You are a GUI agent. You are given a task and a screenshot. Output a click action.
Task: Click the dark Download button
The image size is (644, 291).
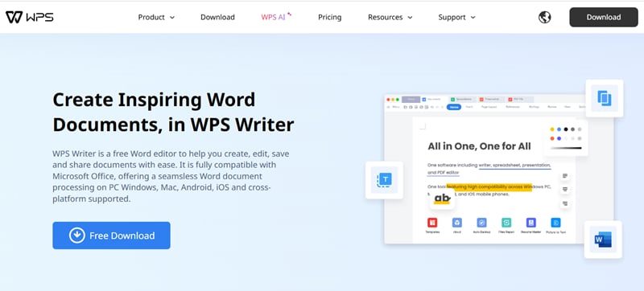coord(603,17)
